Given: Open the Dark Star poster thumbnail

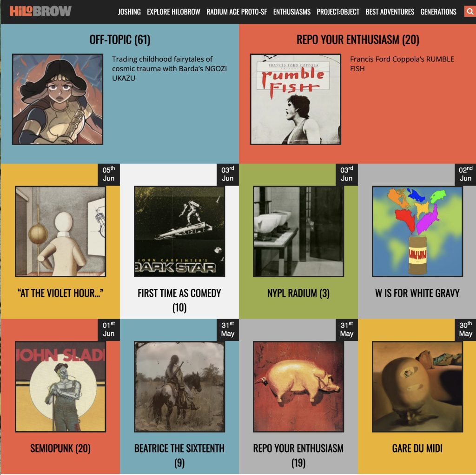Looking at the screenshot, I should 179,232.
